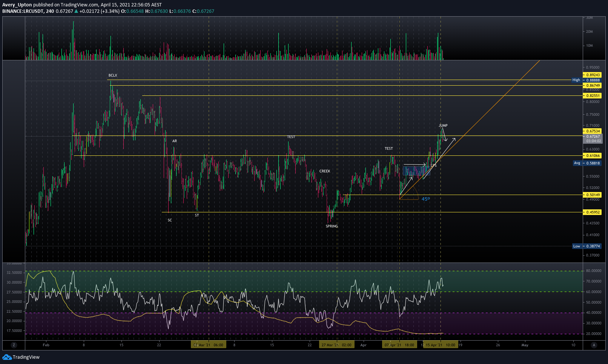Click the 80.00000 indicator scale value
The image size is (608, 364).
[594, 271]
